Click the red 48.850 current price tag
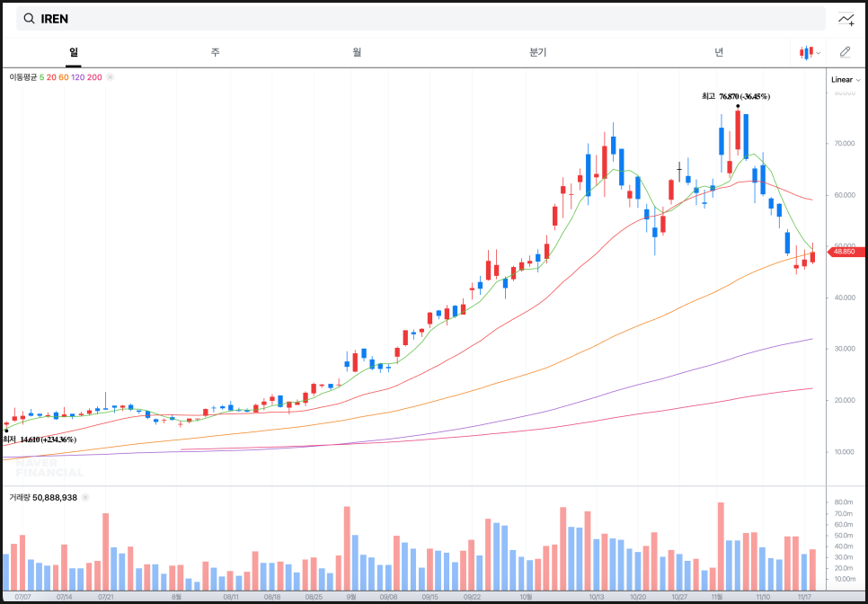 (844, 252)
